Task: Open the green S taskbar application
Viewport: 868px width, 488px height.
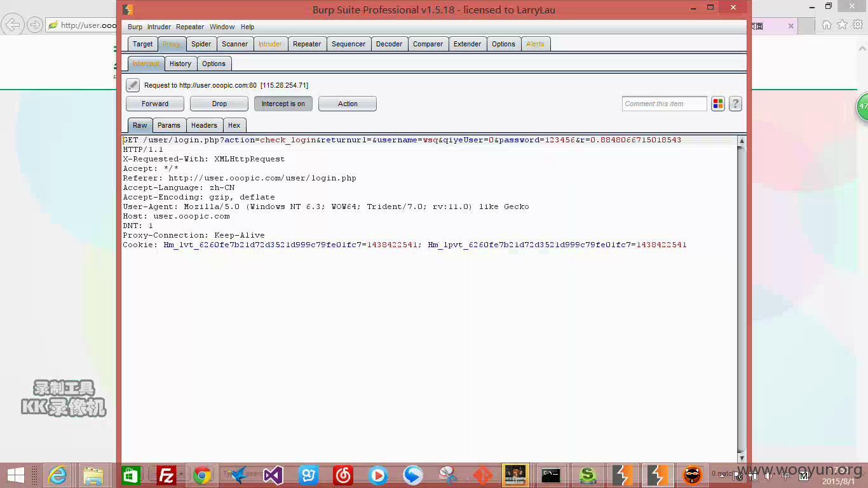Action: pos(588,475)
